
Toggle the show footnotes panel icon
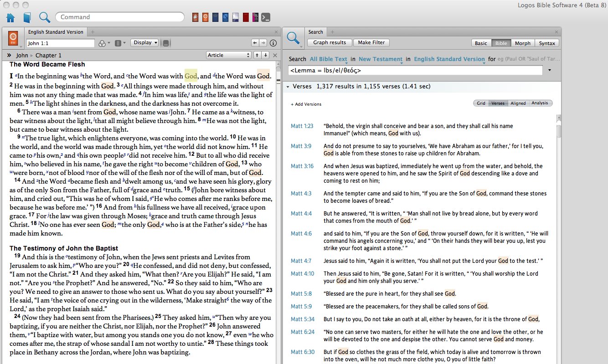click(166, 43)
